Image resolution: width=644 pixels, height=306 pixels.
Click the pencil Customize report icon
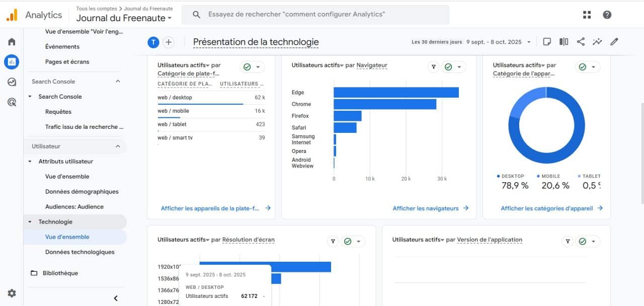(x=614, y=42)
